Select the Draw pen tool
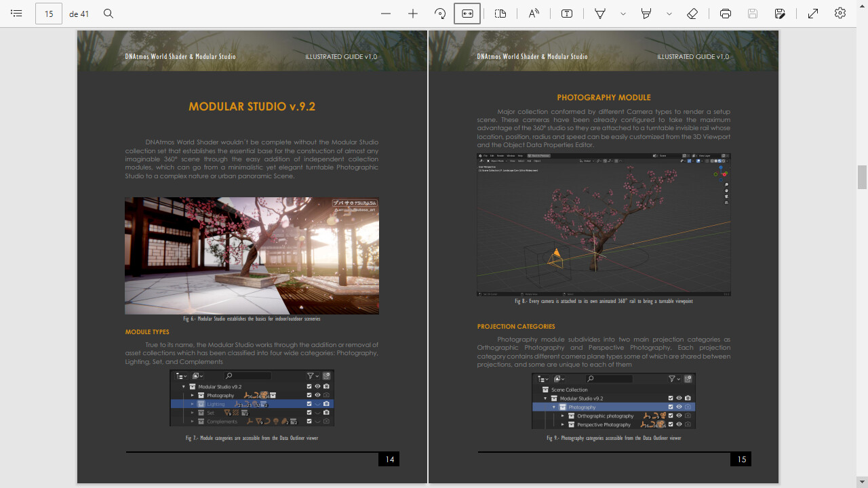Image resolution: width=868 pixels, height=488 pixels. (x=599, y=14)
